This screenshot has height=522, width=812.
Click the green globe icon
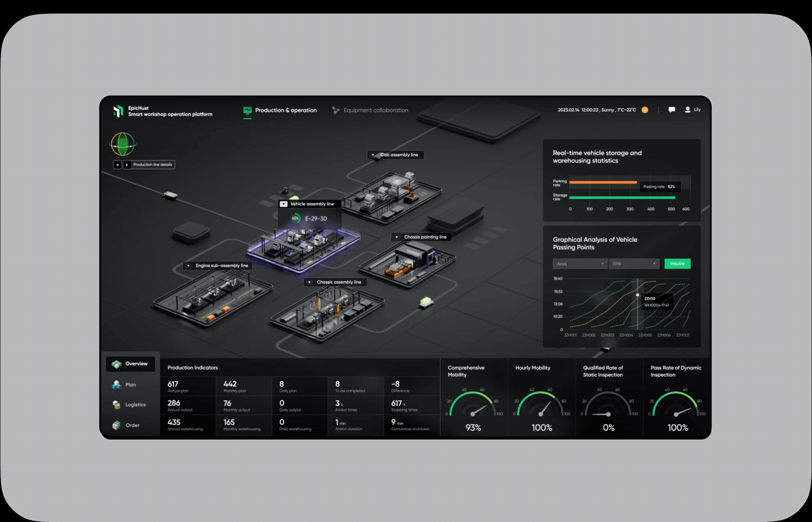123,144
